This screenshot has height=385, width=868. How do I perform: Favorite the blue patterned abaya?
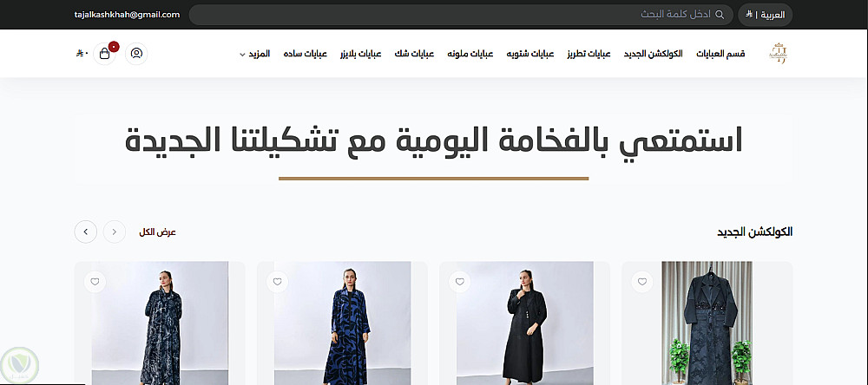coord(278,282)
